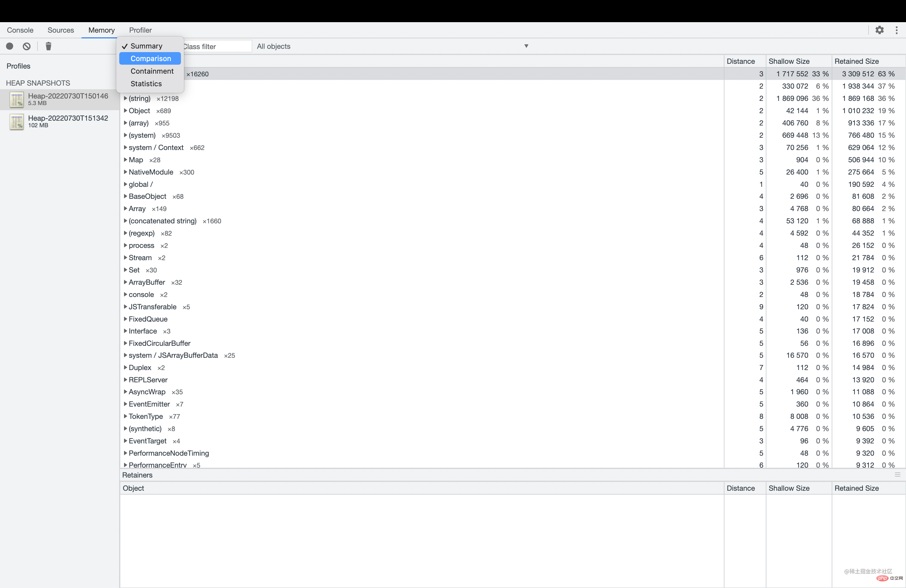Click the Retainers panel title
Viewport: 906px width, 588px height.
[x=137, y=475]
